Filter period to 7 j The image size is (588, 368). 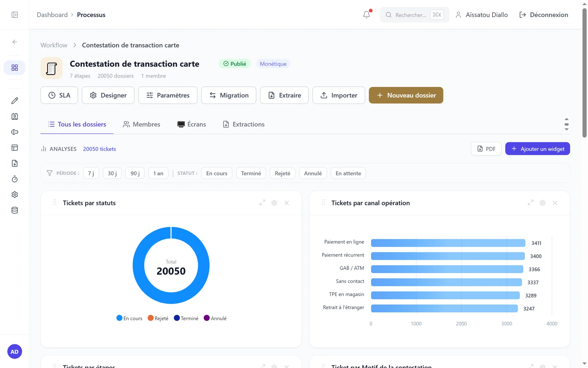pyautogui.click(x=91, y=173)
